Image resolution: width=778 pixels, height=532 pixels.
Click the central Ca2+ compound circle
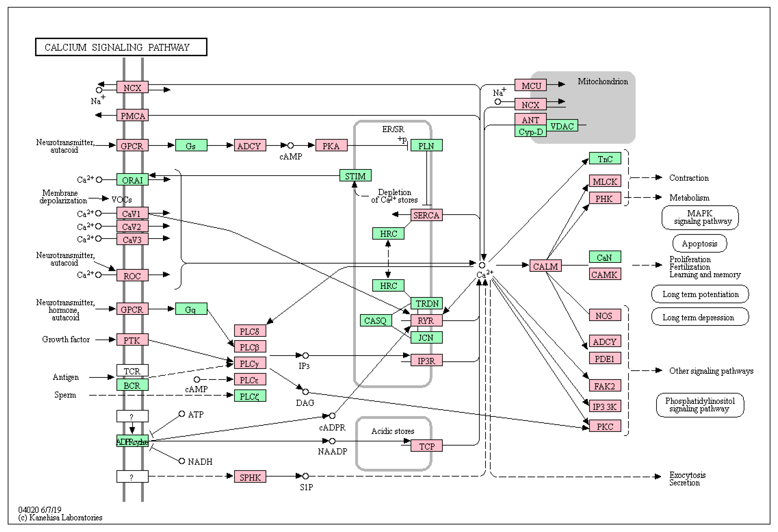(x=482, y=265)
